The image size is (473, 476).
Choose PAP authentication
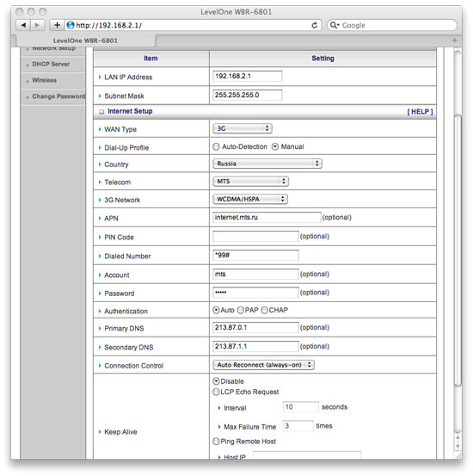(241, 310)
